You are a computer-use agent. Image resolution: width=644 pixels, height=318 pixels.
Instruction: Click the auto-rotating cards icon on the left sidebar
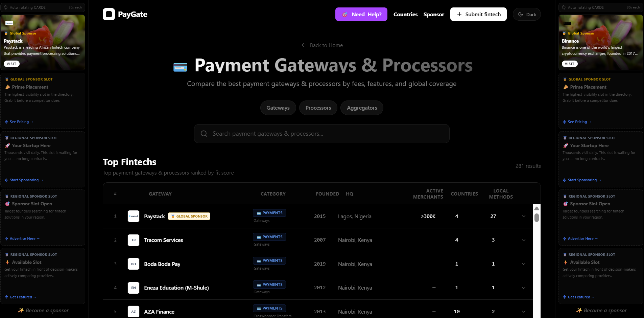(5, 7)
